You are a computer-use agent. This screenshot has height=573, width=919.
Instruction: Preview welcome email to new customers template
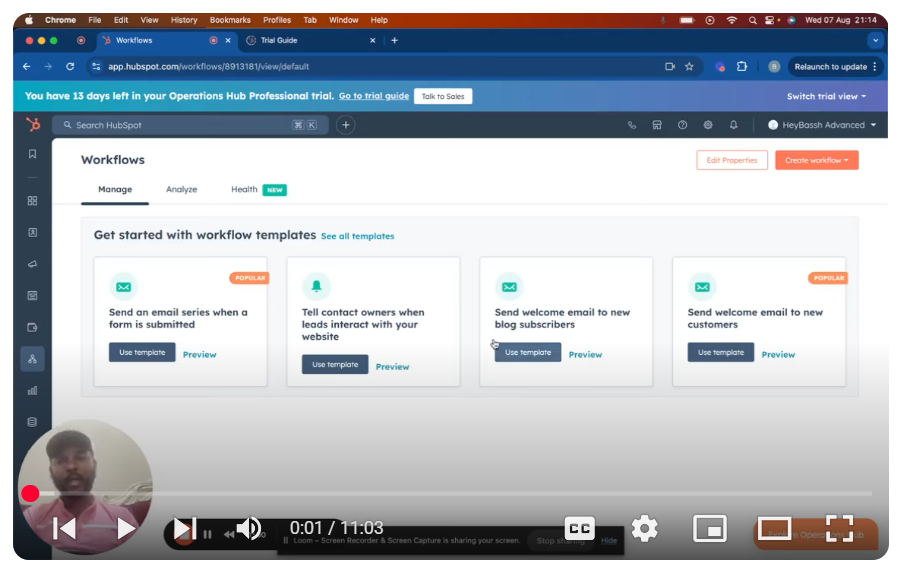[x=778, y=355]
